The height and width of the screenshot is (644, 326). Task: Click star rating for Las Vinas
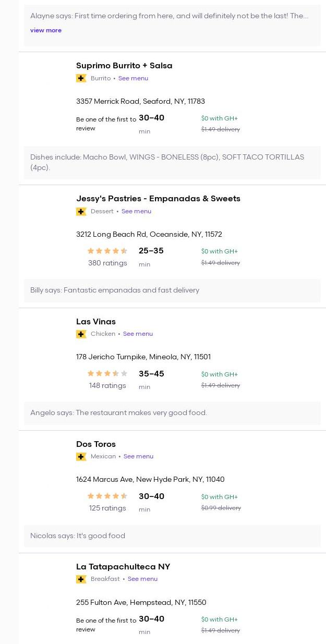tap(107, 373)
